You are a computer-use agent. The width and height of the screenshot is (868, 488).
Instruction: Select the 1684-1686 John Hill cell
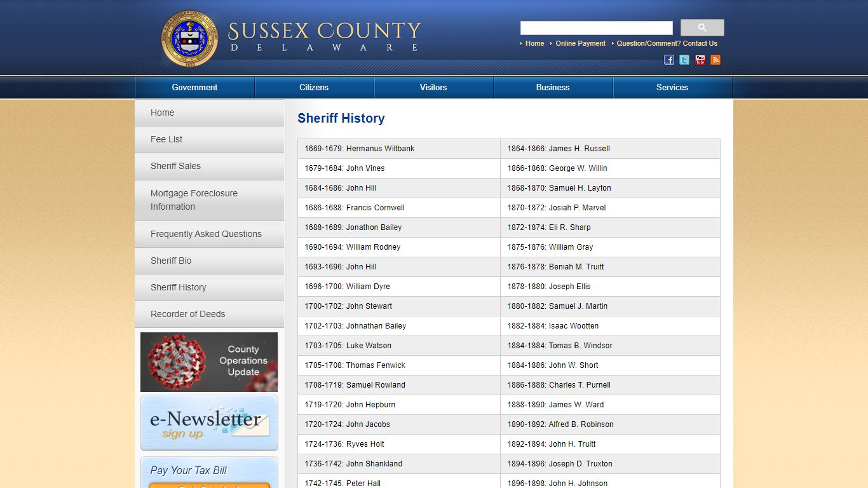coord(399,188)
